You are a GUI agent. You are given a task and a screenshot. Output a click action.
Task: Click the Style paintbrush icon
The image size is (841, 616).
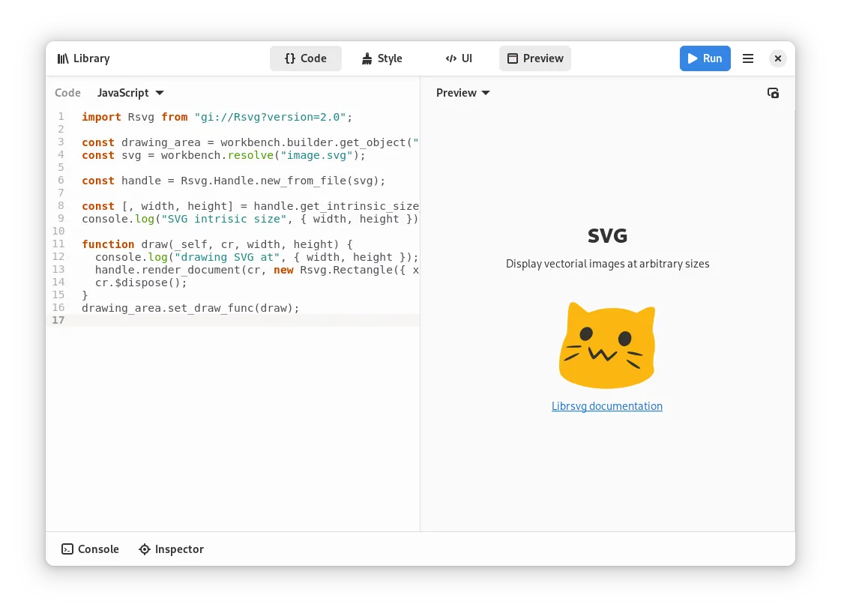coord(367,58)
